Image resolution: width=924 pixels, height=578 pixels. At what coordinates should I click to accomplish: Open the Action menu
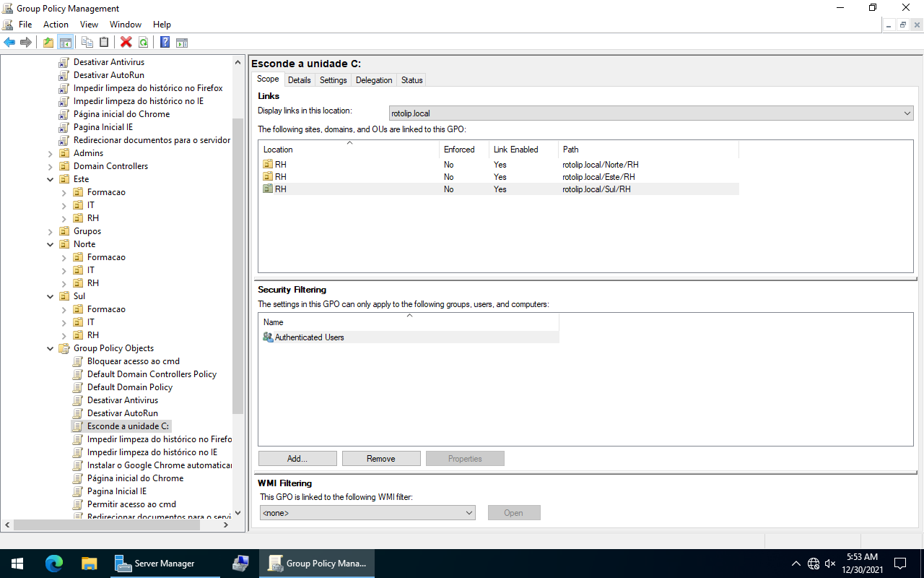click(x=56, y=25)
